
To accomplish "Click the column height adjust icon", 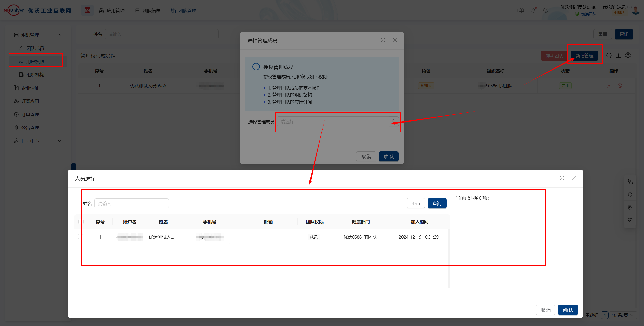I will coord(618,55).
